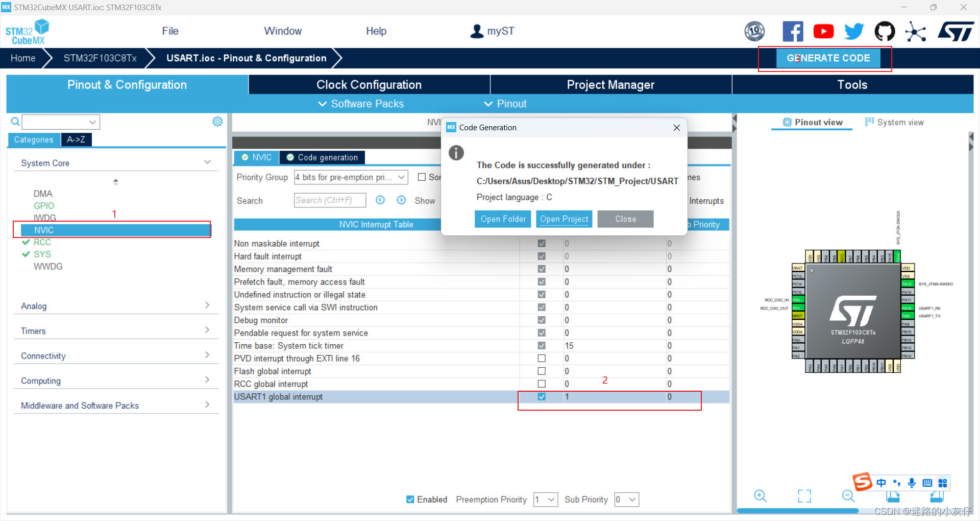This screenshot has height=521, width=980.
Task: Toggle the Enabled checkbox at the bottom
Action: (x=410, y=500)
